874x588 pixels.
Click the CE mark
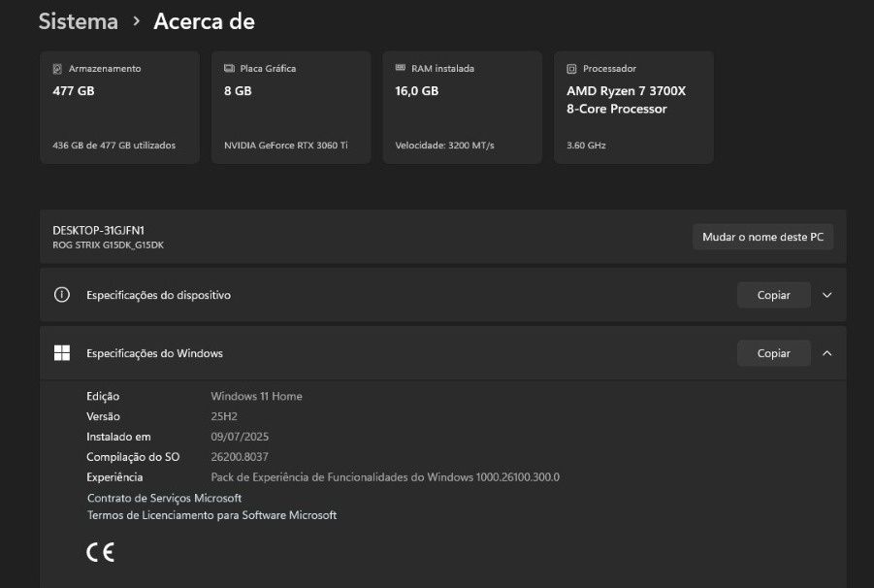pos(100,552)
